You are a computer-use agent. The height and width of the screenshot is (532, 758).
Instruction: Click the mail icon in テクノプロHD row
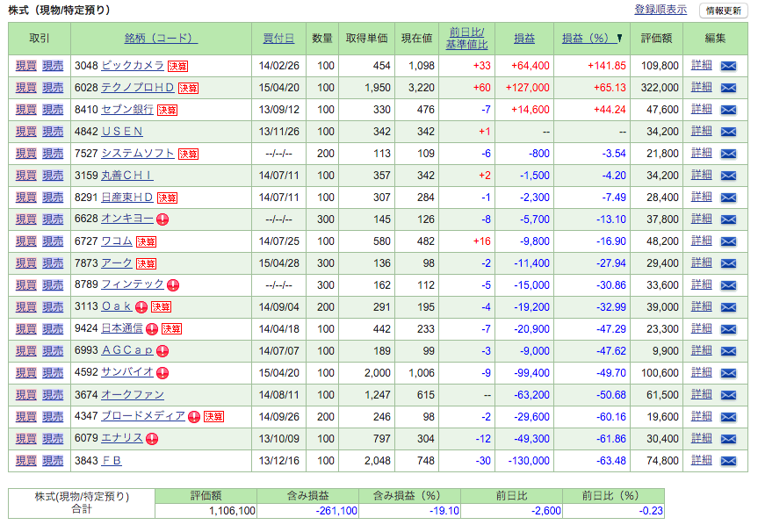coord(728,88)
